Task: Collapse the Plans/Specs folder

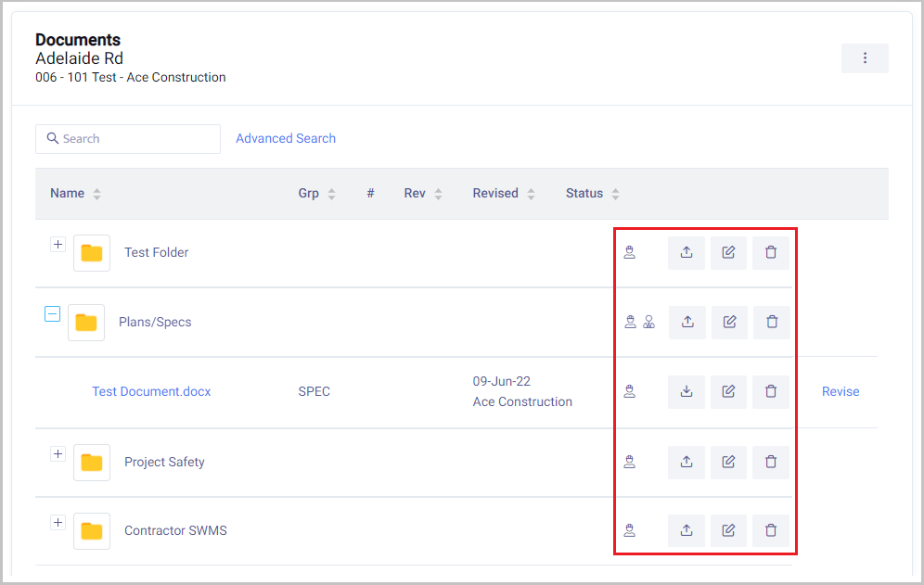Action: (53, 314)
